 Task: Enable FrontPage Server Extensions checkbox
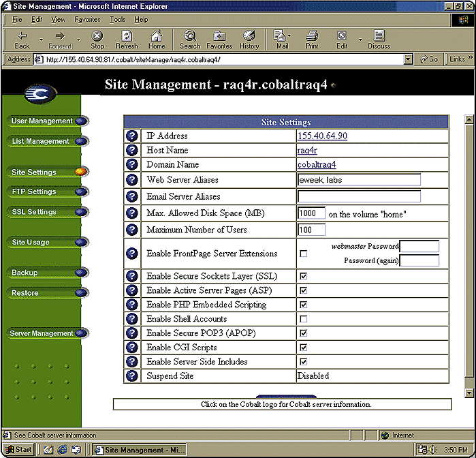coord(303,254)
